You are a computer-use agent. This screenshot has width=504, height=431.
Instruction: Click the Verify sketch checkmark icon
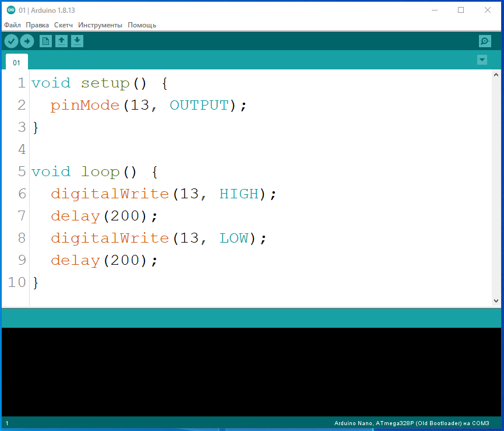pyautogui.click(x=11, y=41)
